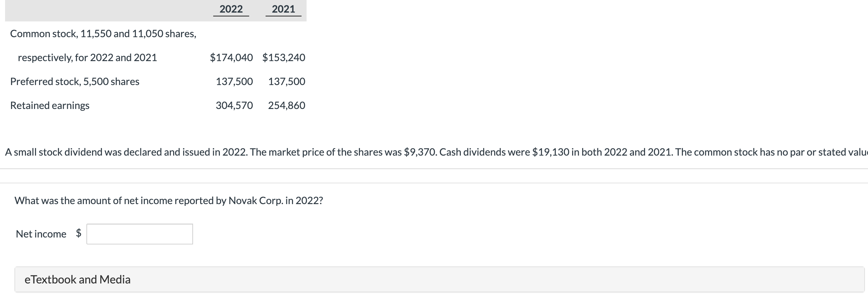Select the $174,040 common stock value

click(232, 57)
